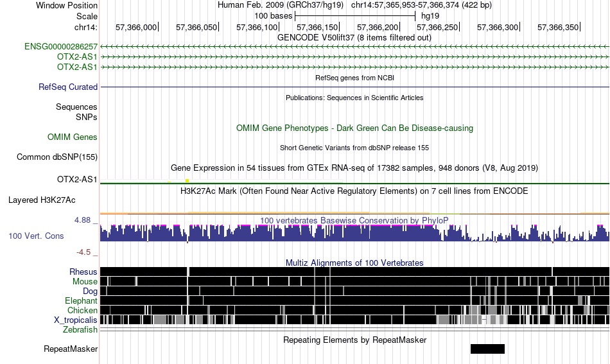Screen dimensions: 610x364
Task: Select the Zebrafish alignment row label
Action: pyautogui.click(x=80, y=330)
